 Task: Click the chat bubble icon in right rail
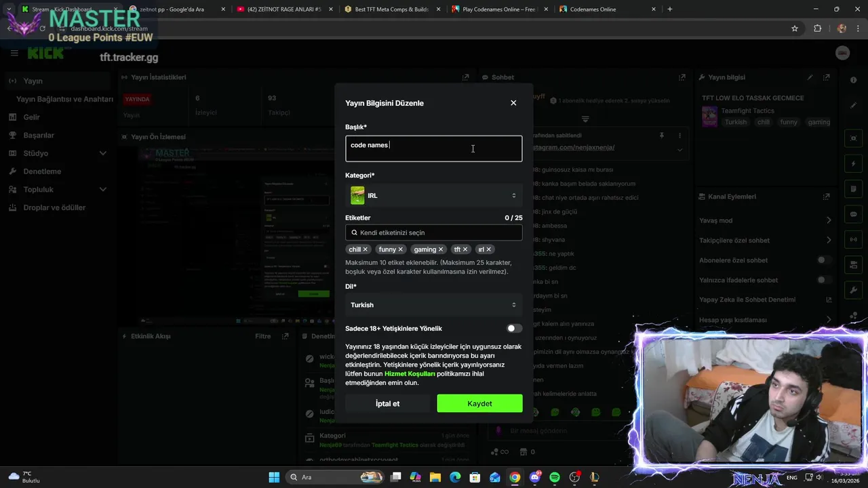click(x=853, y=214)
